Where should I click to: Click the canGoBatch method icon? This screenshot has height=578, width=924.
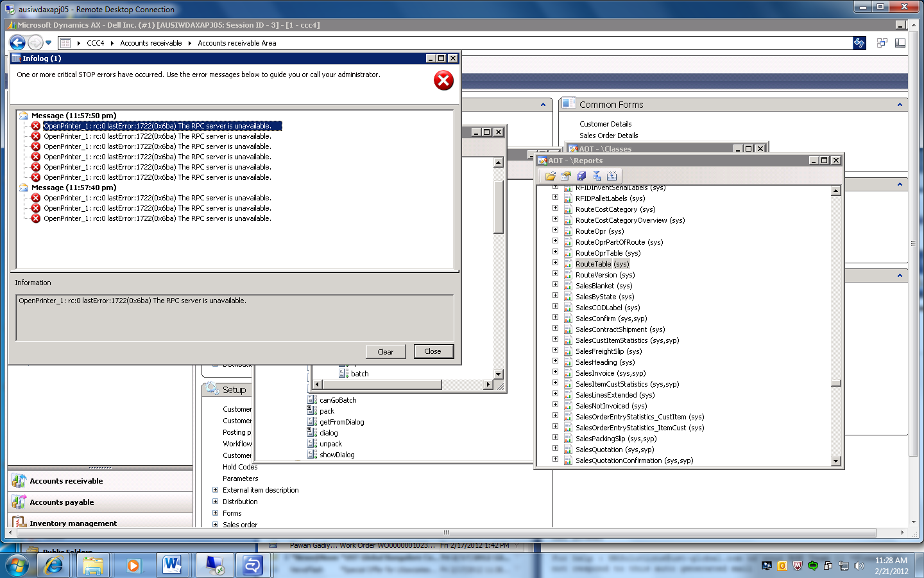[312, 400]
